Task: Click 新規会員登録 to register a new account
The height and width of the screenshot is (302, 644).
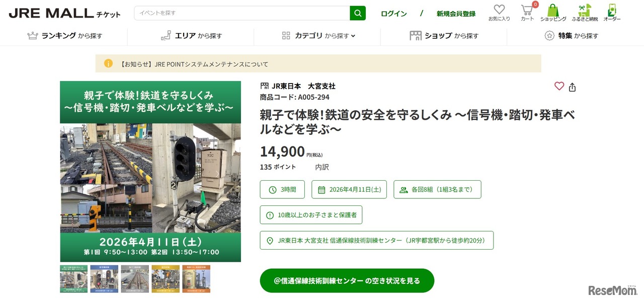Action: [456, 14]
